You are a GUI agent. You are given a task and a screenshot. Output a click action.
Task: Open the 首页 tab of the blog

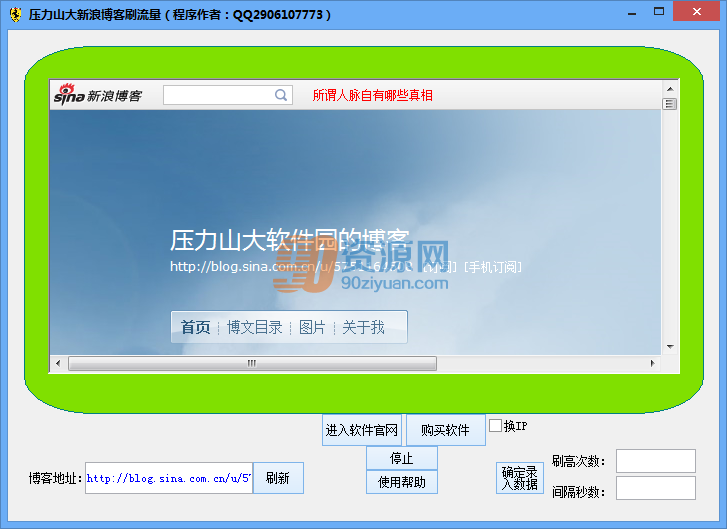(x=195, y=327)
